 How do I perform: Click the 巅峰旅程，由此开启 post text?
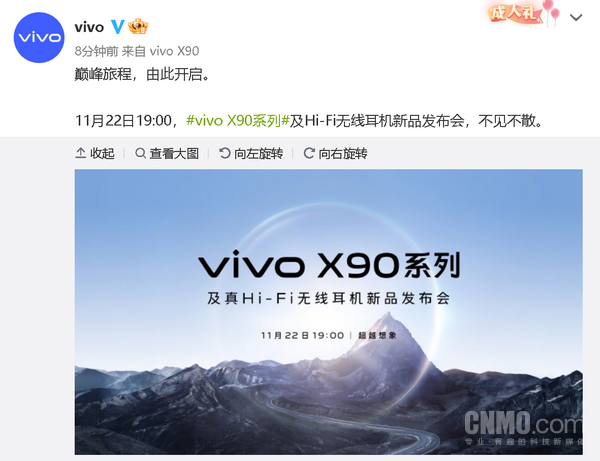(142, 74)
